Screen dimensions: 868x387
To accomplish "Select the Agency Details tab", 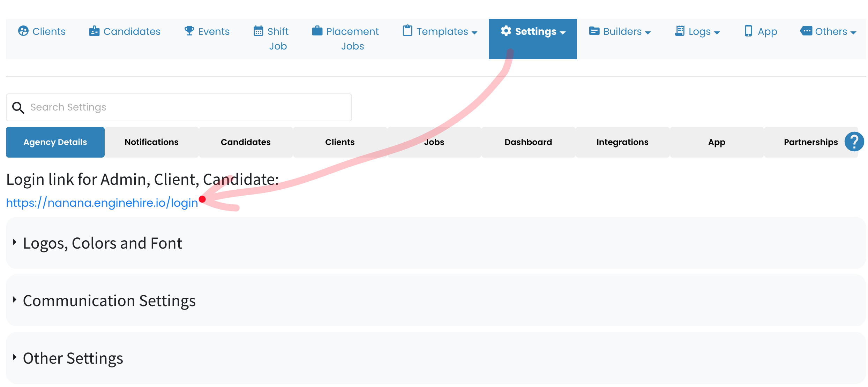I will pyautogui.click(x=55, y=142).
